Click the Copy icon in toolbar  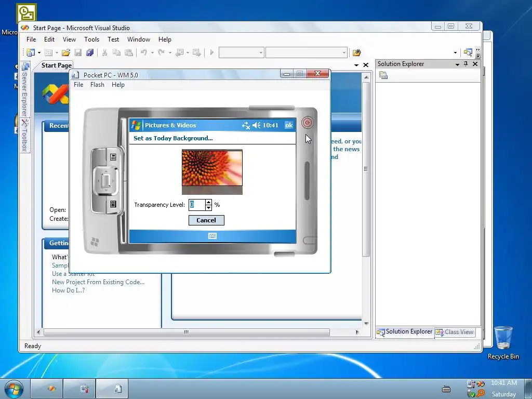pos(116,52)
